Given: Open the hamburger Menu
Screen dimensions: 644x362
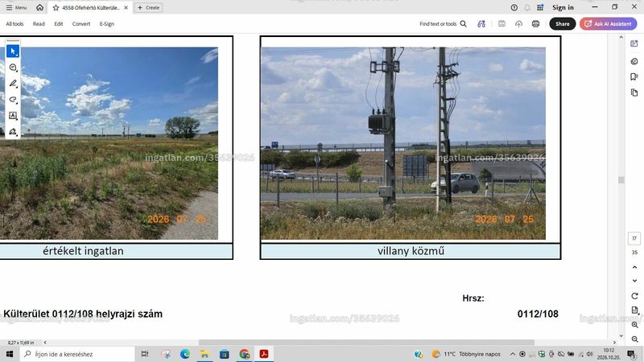Looking at the screenshot, I should [16, 7].
